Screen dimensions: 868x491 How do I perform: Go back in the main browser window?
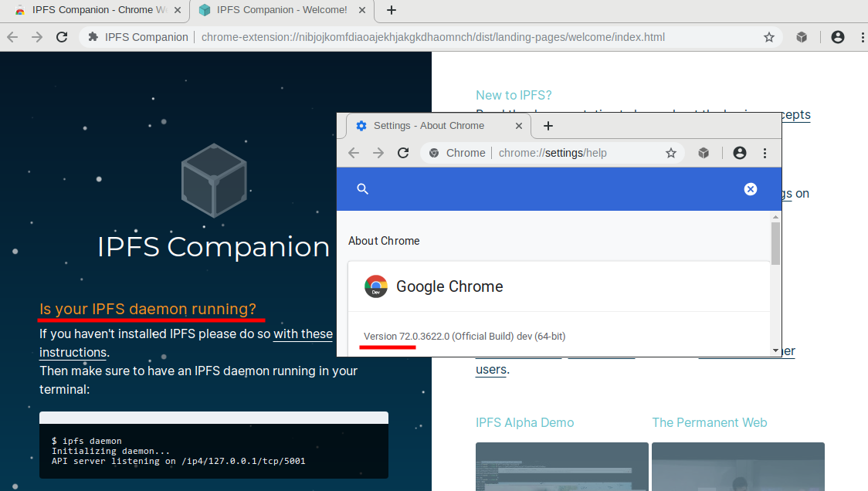[12, 37]
